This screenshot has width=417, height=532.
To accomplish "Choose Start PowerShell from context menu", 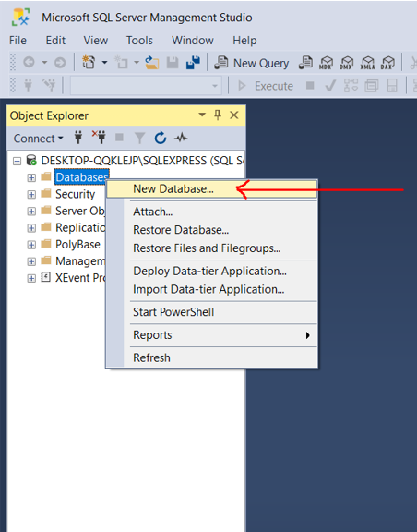I will pyautogui.click(x=212, y=312).
